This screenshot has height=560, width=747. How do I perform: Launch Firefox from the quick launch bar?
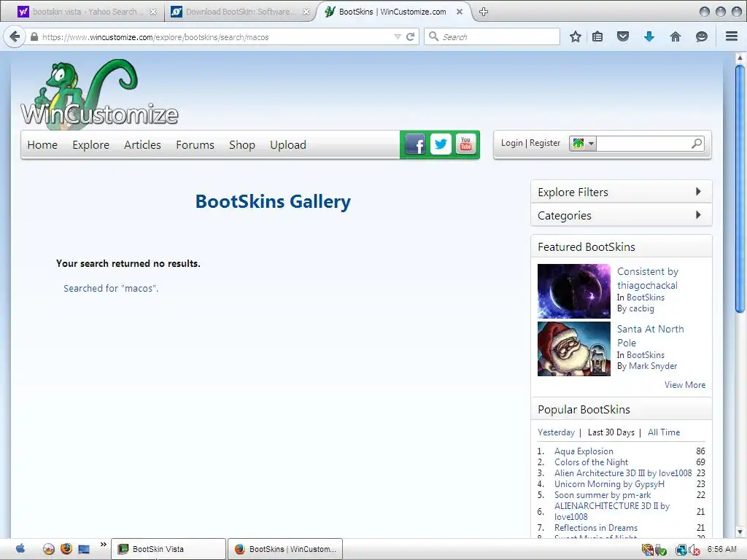(66, 549)
